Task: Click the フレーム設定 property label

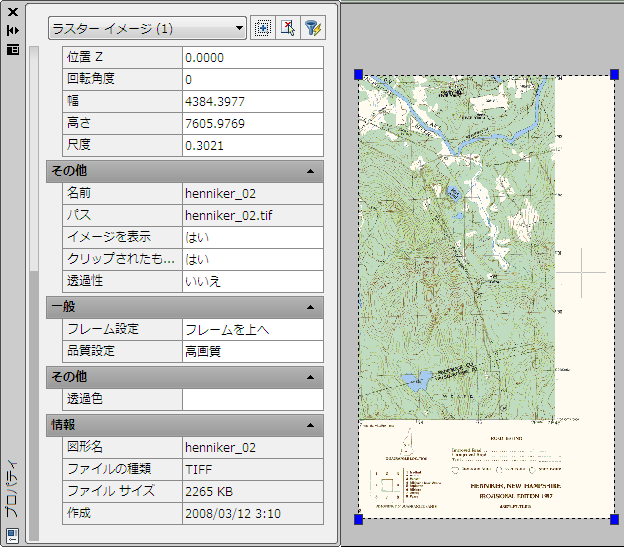Action: point(122,329)
